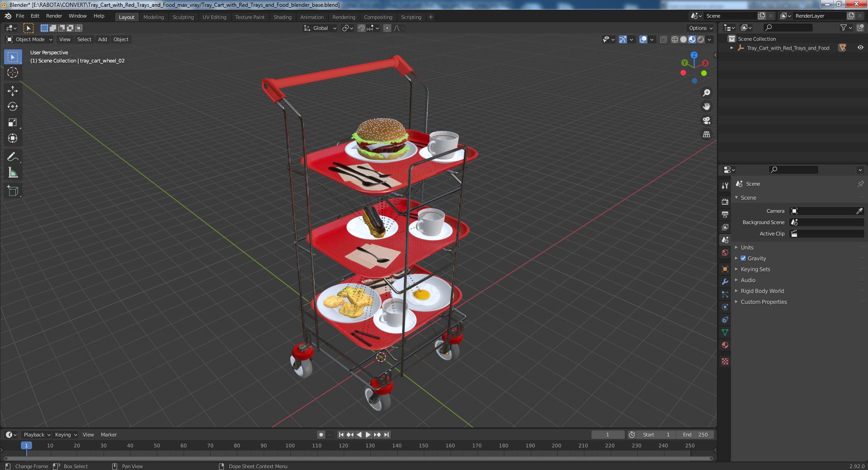
Task: Switch to the Shading workspace tab
Action: point(282,17)
